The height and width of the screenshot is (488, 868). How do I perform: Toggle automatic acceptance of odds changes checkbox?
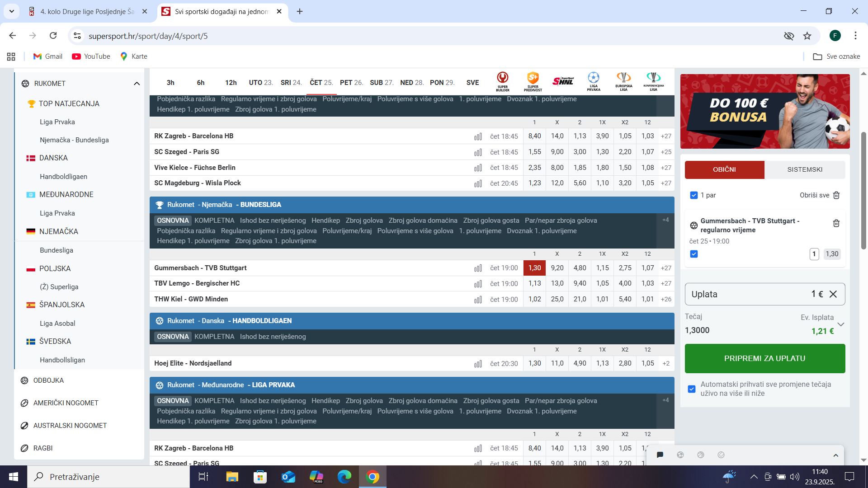(x=692, y=389)
